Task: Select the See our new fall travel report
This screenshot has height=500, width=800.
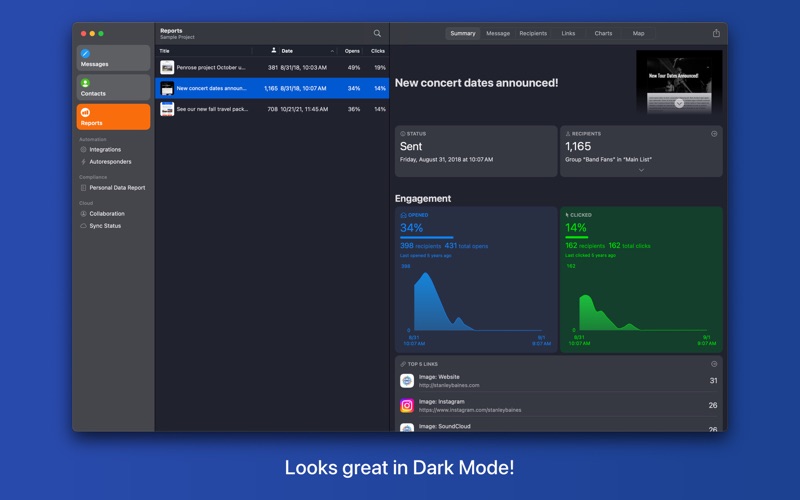Action: click(x=272, y=109)
